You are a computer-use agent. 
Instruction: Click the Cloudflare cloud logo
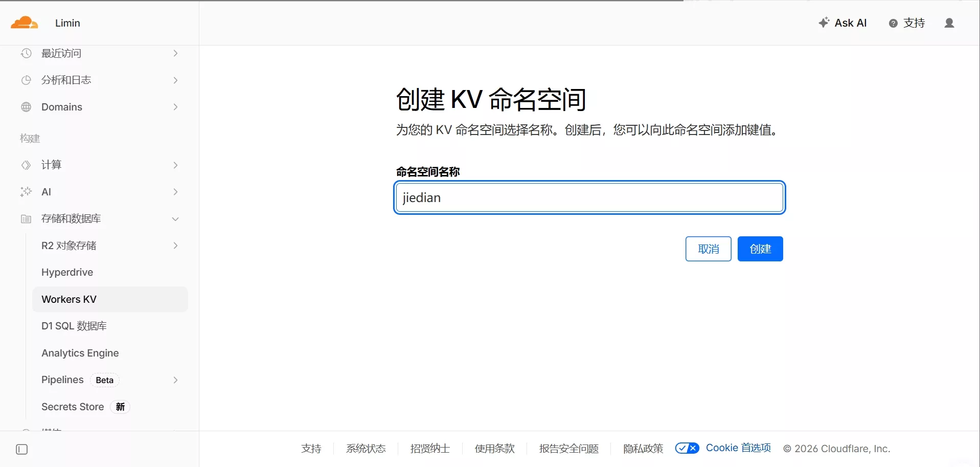coord(25,23)
